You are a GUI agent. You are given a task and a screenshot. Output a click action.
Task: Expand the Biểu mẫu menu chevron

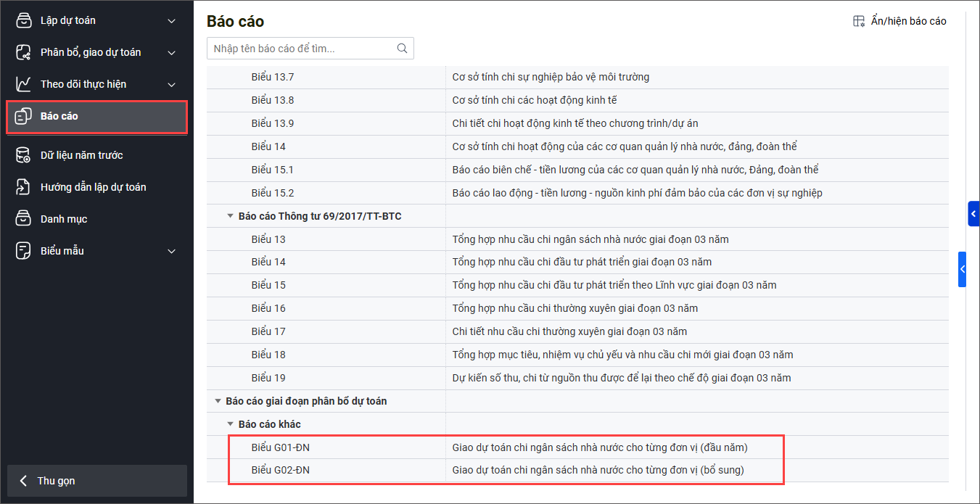(x=171, y=252)
